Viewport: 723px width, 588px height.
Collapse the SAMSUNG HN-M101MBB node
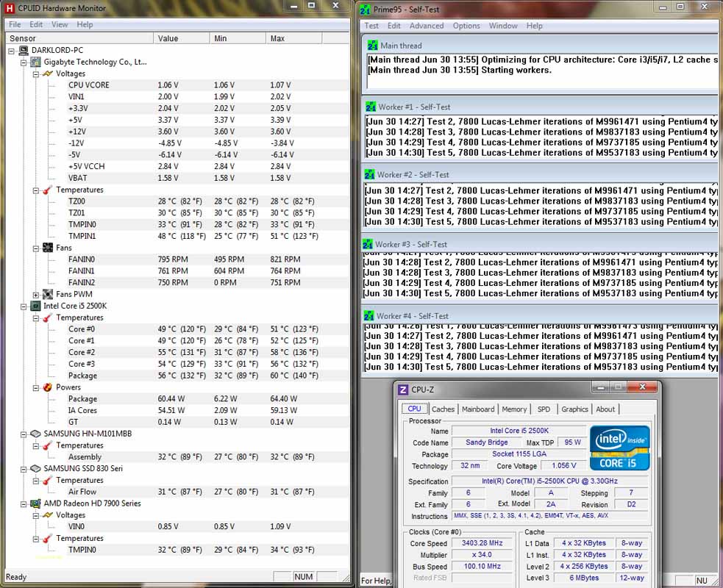point(24,434)
